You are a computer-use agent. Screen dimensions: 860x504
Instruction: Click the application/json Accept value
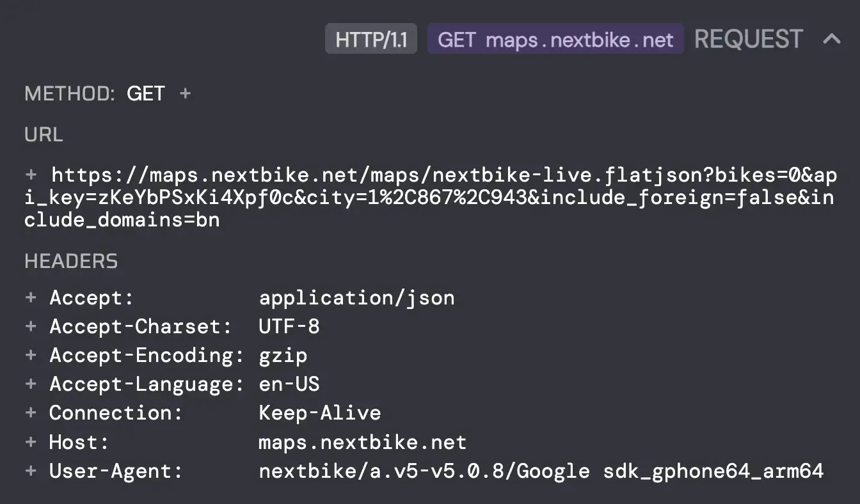point(356,297)
